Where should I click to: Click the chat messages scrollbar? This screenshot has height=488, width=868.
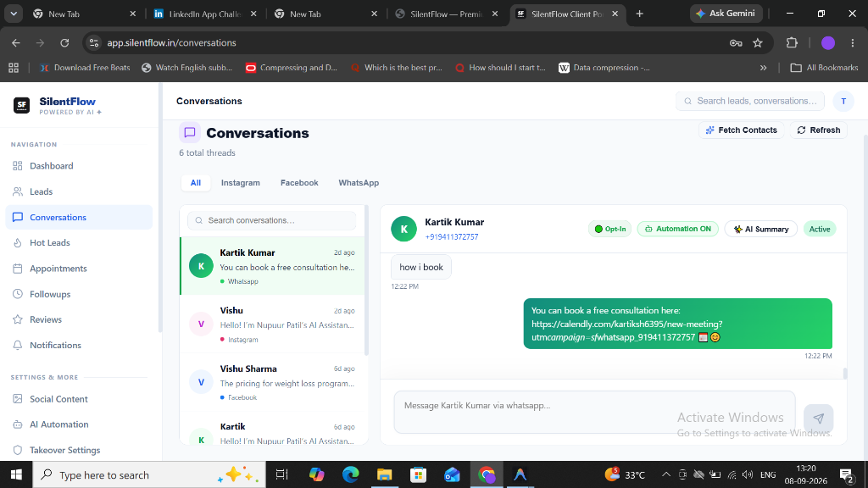pyautogui.click(x=845, y=374)
